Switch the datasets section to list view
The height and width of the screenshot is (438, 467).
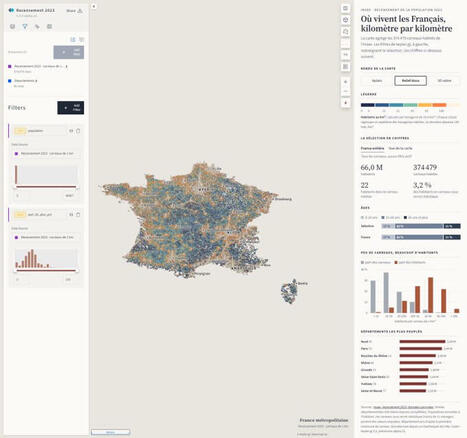(73, 39)
